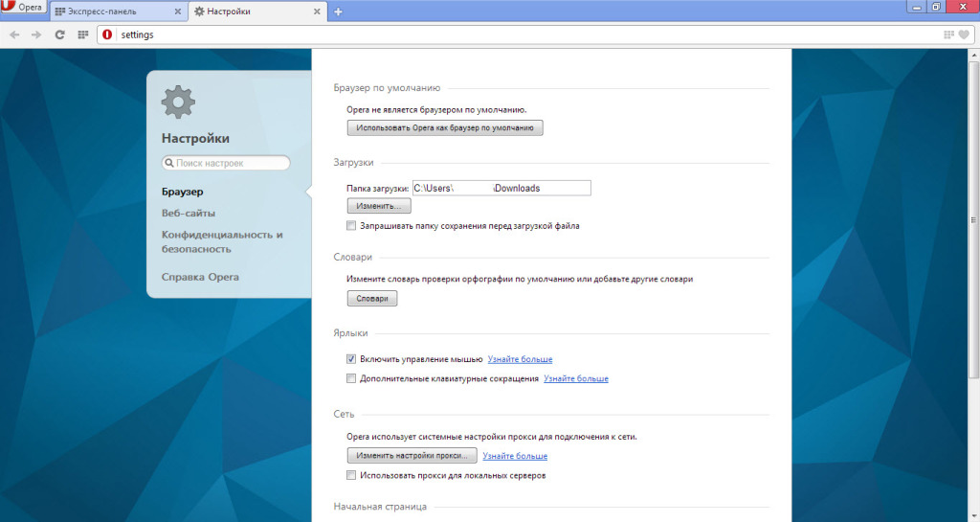
Task: Close the Настройки tab
Action: tap(317, 11)
